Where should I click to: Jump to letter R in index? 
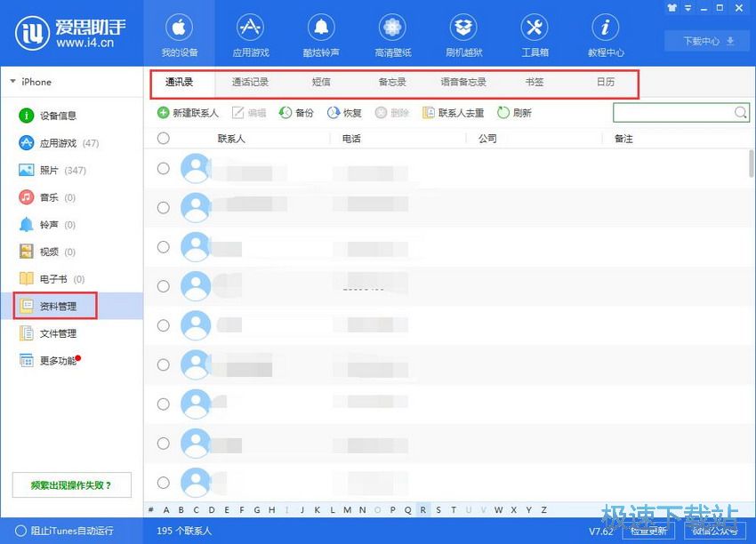[422, 510]
